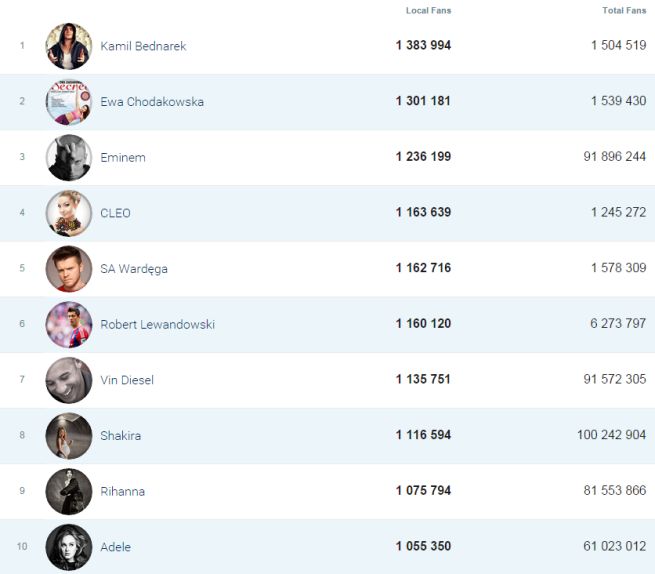Select the Adele name link
The width and height of the screenshot is (655, 574).
click(115, 547)
